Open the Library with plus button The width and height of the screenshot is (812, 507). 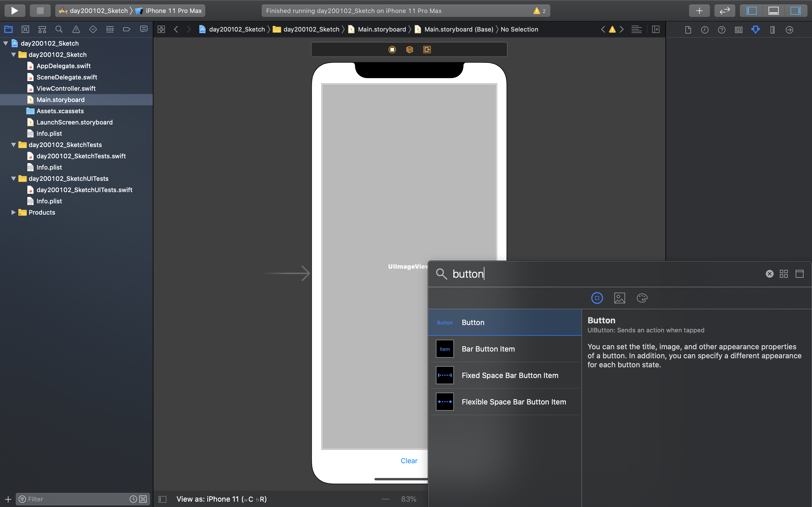coord(699,11)
